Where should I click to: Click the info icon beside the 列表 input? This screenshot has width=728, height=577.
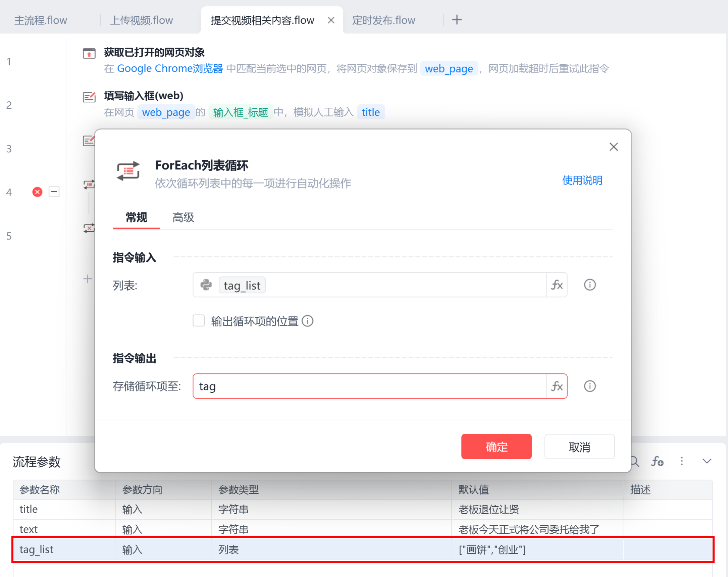click(589, 284)
